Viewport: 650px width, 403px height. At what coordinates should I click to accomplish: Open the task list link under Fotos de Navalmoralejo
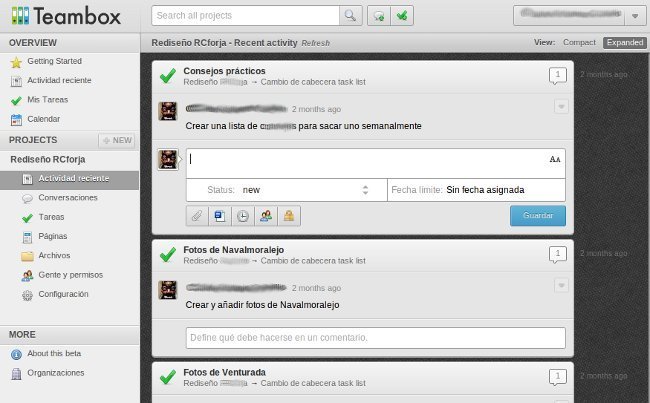point(313,261)
